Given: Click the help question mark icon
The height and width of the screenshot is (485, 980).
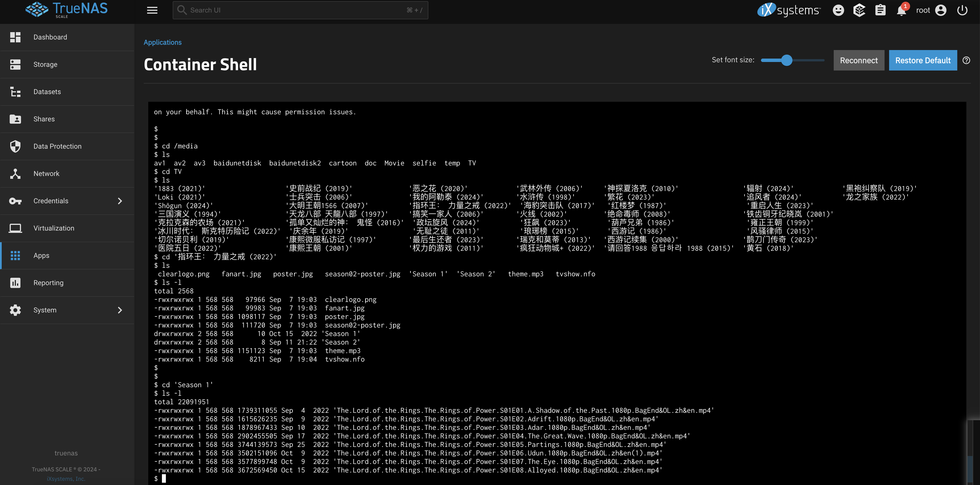Looking at the screenshot, I should pos(966,60).
